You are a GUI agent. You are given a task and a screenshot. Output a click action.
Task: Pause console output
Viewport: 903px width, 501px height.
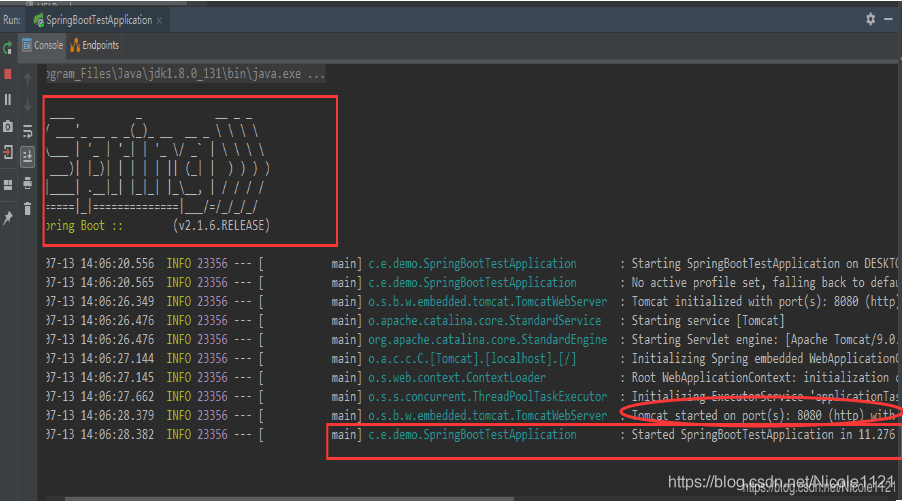coord(7,100)
